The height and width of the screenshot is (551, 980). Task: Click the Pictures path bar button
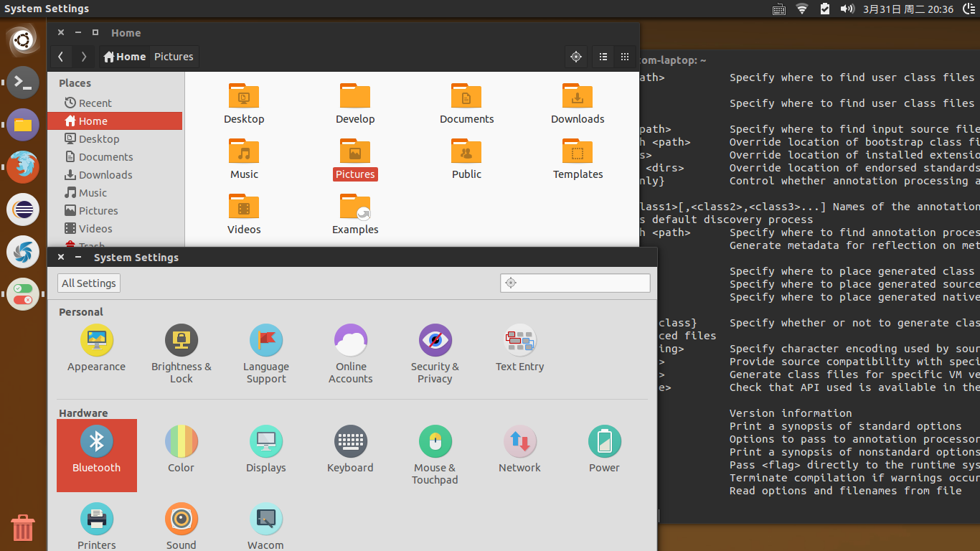tap(174, 57)
